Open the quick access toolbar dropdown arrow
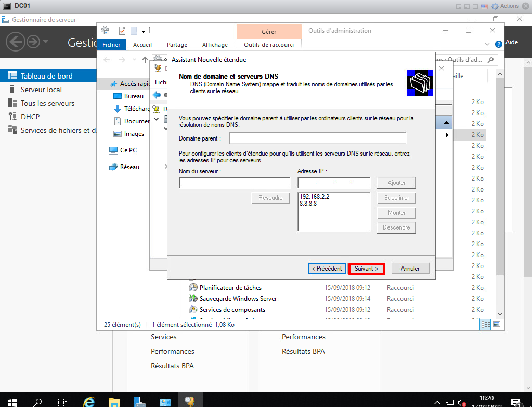The image size is (532, 407). tap(143, 31)
